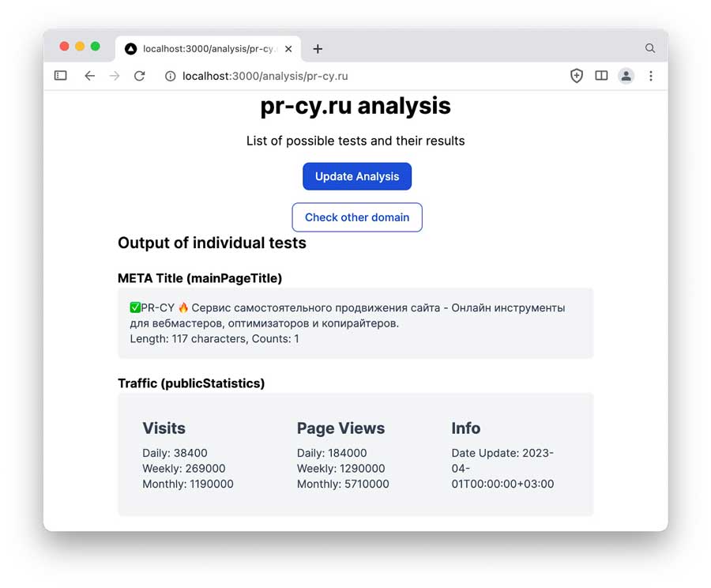The height and width of the screenshot is (588, 711).
Task: Reload the page with the refresh icon
Action: pyautogui.click(x=140, y=76)
